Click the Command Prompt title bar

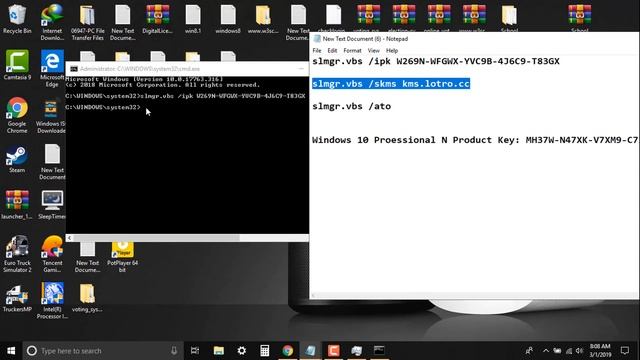pyautogui.click(x=187, y=69)
